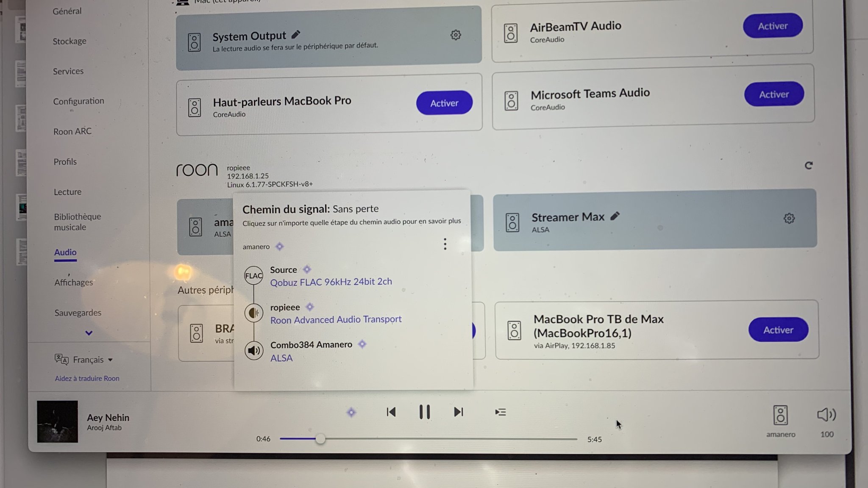Screen dimensions: 868x488
Task: Edit the System Output name pencil
Action: (296, 34)
